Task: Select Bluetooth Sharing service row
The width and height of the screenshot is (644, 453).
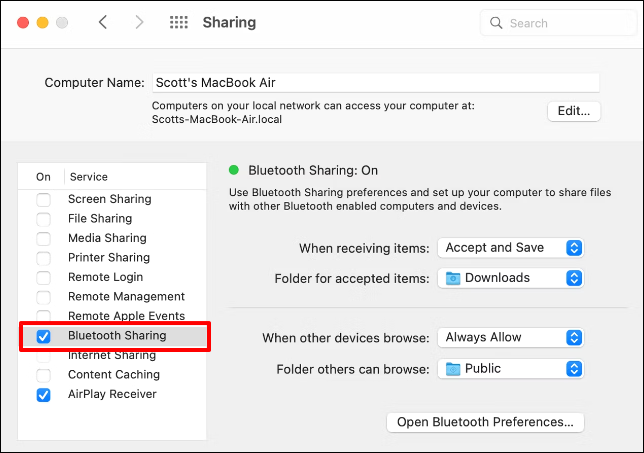Action: point(115,336)
